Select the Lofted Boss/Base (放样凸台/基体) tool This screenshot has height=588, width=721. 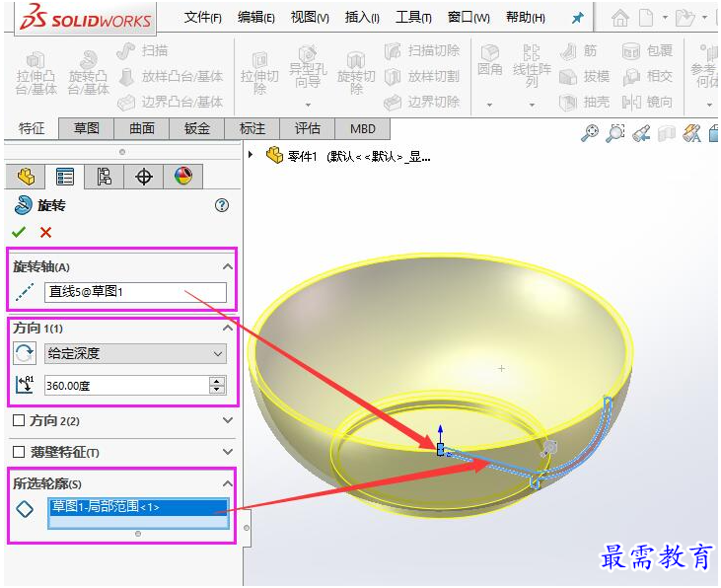[171, 76]
